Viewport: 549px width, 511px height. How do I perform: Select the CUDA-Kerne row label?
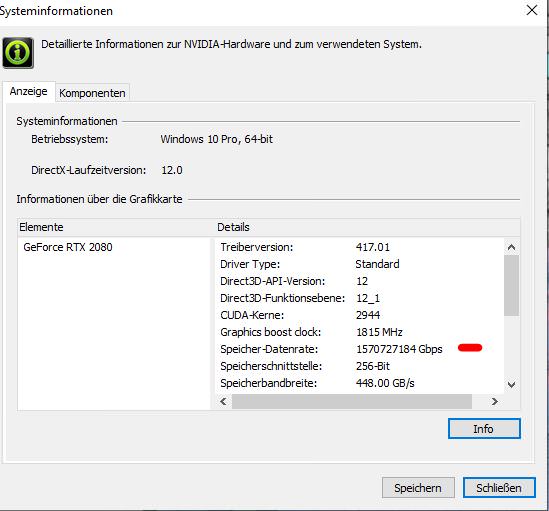click(252, 315)
